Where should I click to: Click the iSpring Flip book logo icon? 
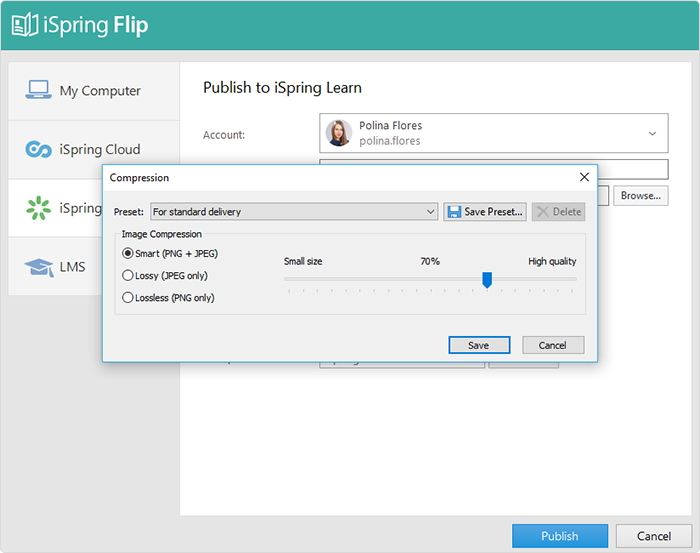point(25,25)
